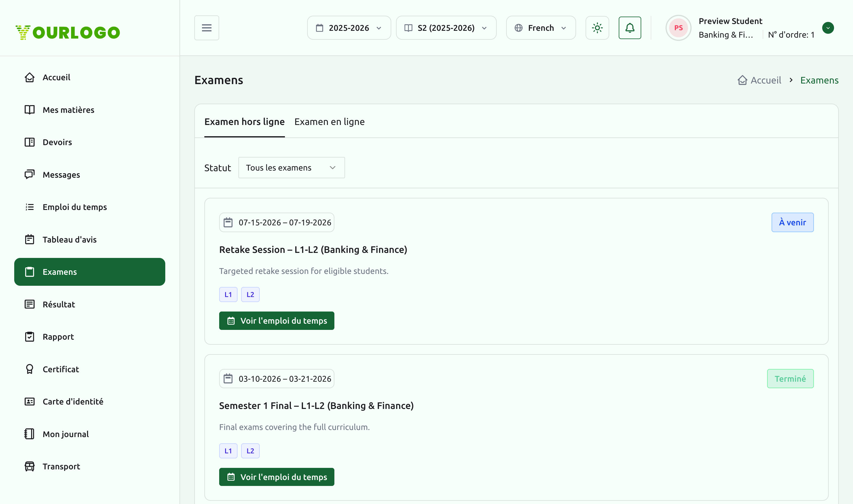853x504 pixels.
Task: Click the Accueil home icon in sidebar
Action: [30, 77]
